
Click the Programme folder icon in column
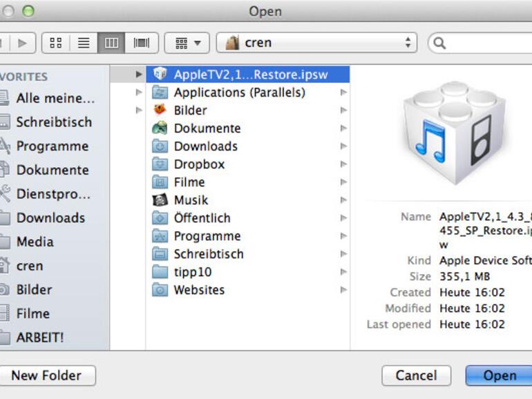point(160,236)
